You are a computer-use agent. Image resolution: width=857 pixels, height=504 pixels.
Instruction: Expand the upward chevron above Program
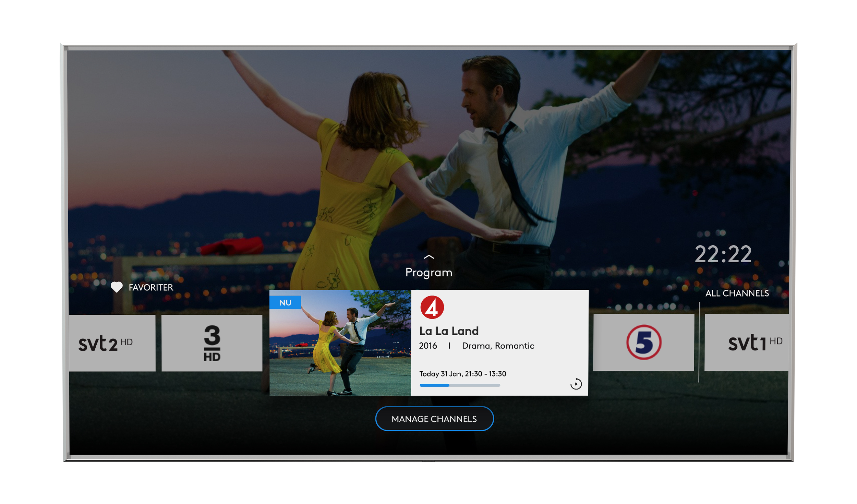tap(428, 257)
